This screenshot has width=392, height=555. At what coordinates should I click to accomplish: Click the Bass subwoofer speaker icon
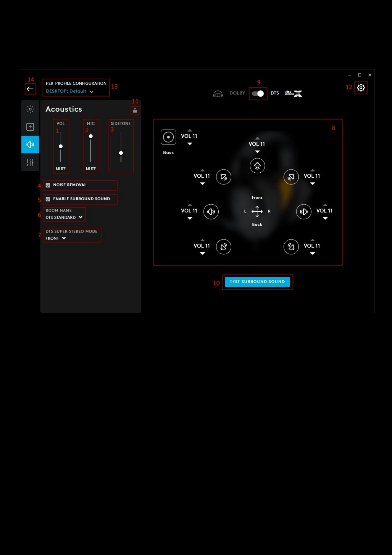168,137
